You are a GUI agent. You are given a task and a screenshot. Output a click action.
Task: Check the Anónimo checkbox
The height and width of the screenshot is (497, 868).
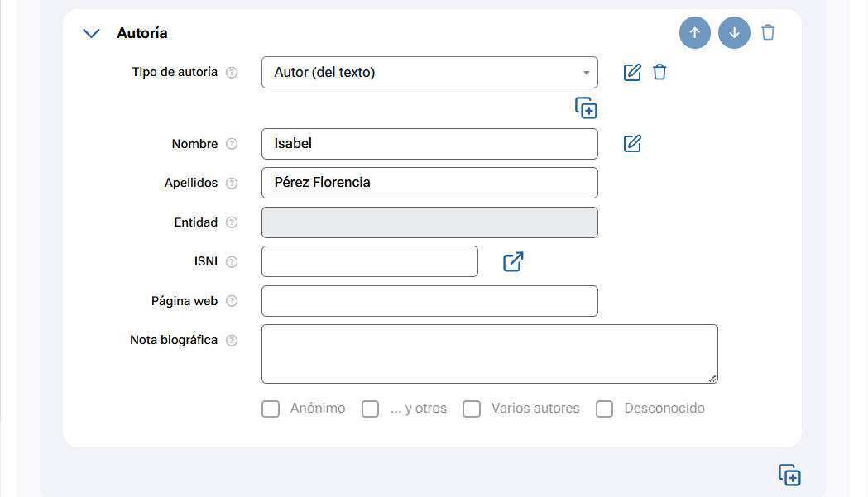(271, 409)
